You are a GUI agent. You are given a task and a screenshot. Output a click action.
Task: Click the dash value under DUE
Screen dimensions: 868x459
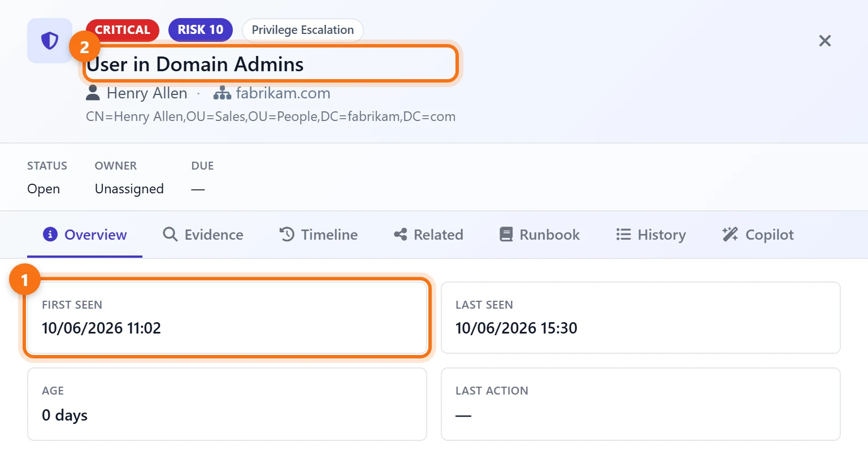(x=198, y=189)
